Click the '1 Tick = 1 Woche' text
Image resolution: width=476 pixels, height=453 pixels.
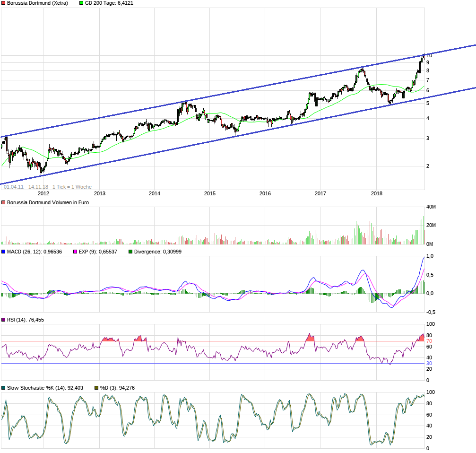coord(72,187)
